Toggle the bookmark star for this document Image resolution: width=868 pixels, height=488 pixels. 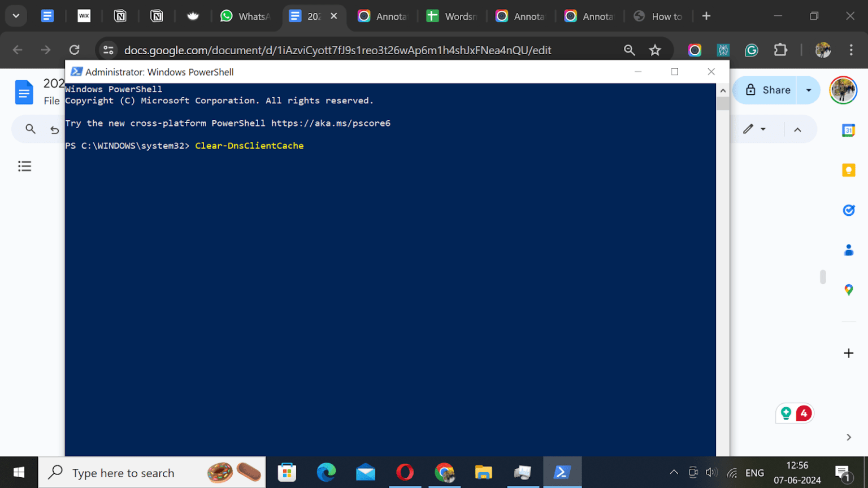(655, 50)
